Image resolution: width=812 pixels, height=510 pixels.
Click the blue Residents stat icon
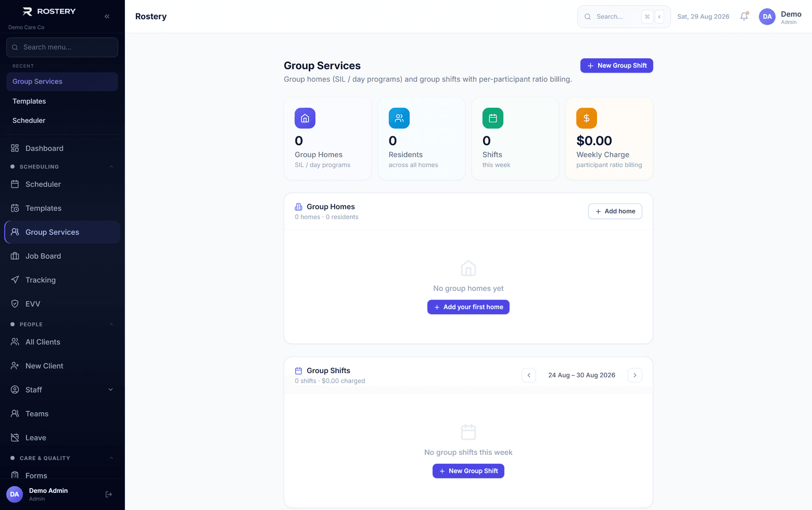point(399,118)
